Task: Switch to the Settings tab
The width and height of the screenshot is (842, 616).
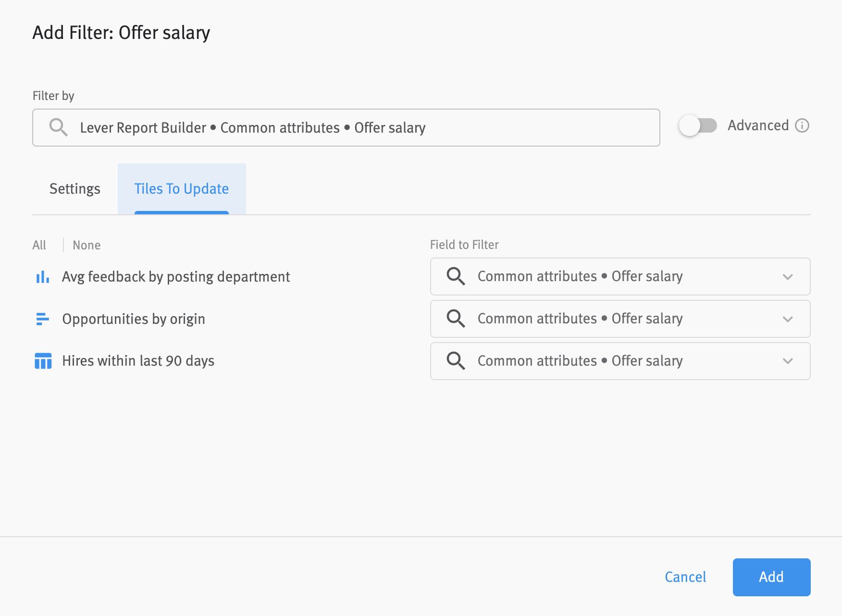Action: [75, 189]
